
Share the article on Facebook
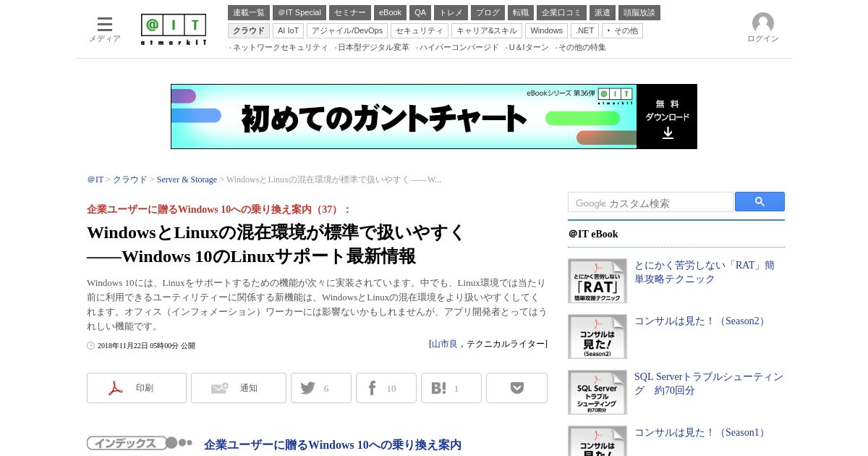point(386,388)
